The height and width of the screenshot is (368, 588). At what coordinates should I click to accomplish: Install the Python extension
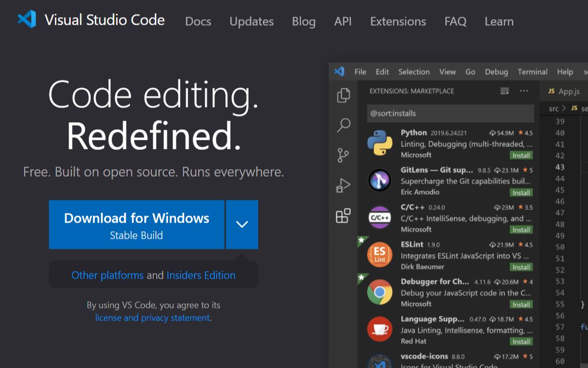coord(521,155)
